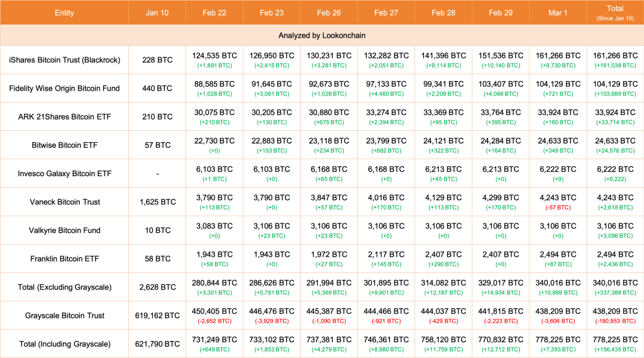Click the Franklin Bitcoin ETF row label
This screenshot has width=644, height=358.
(x=65, y=259)
